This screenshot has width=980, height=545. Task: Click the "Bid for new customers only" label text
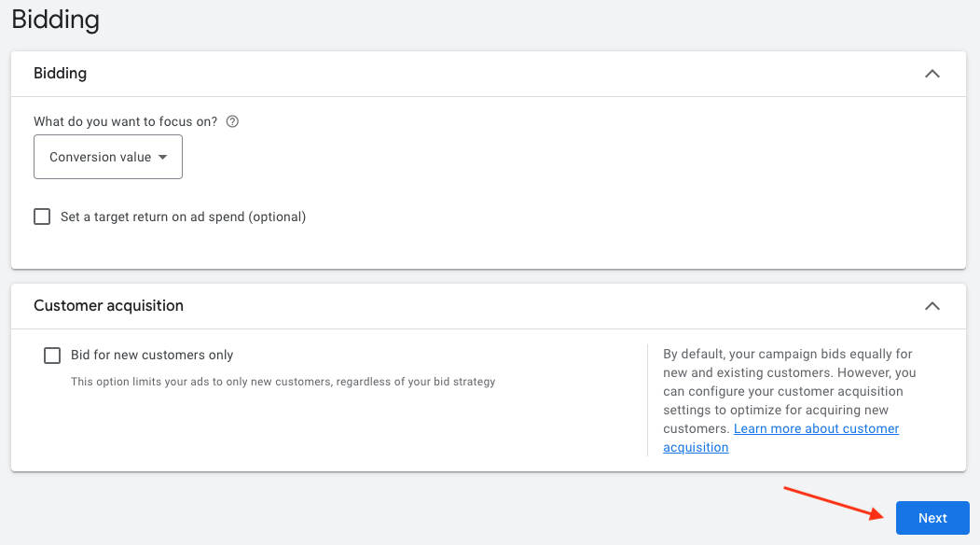[x=152, y=356]
